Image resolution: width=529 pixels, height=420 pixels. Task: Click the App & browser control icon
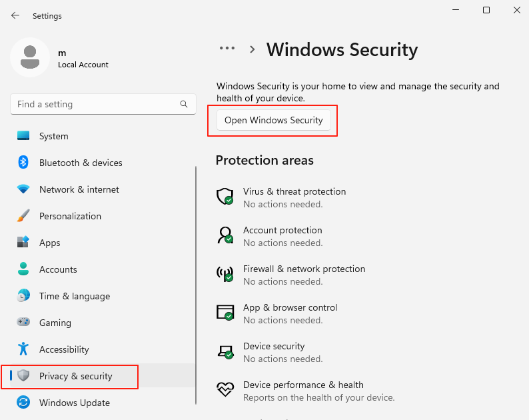coord(225,312)
